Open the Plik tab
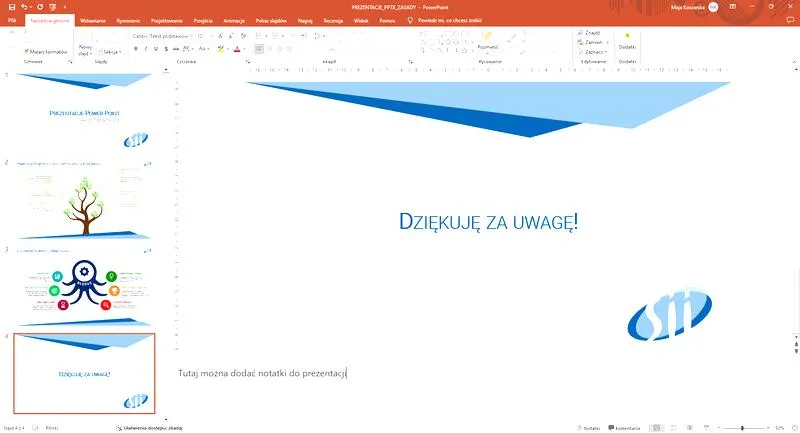Screen dimensions: 800x433 12,21
